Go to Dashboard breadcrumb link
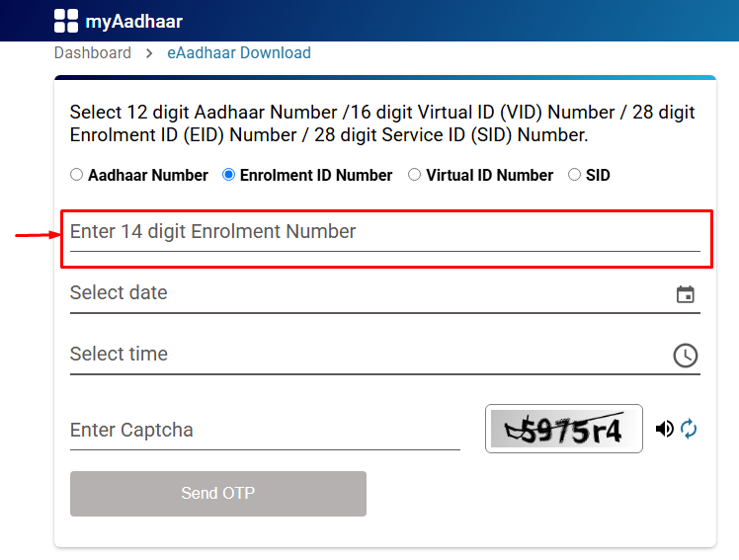739x560 pixels. [x=93, y=53]
